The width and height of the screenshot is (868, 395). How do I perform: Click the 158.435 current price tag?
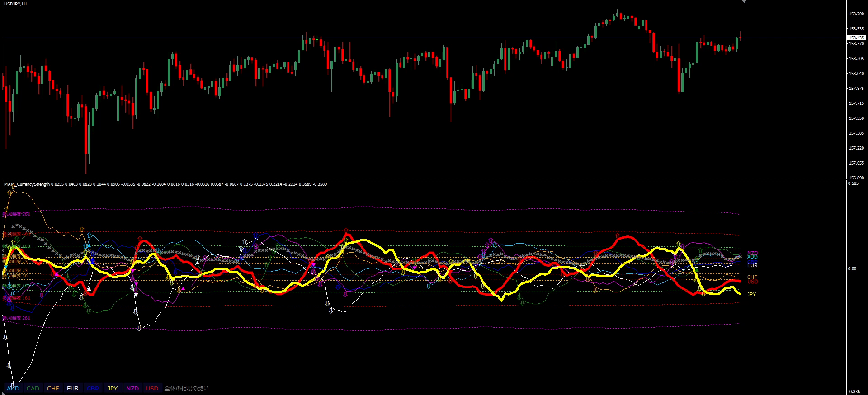point(856,38)
